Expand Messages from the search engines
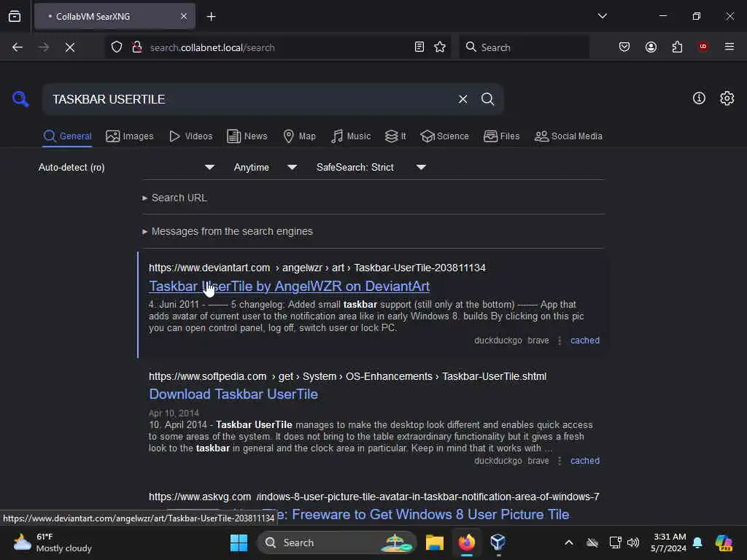The height and width of the screenshot is (560, 747). point(228,231)
